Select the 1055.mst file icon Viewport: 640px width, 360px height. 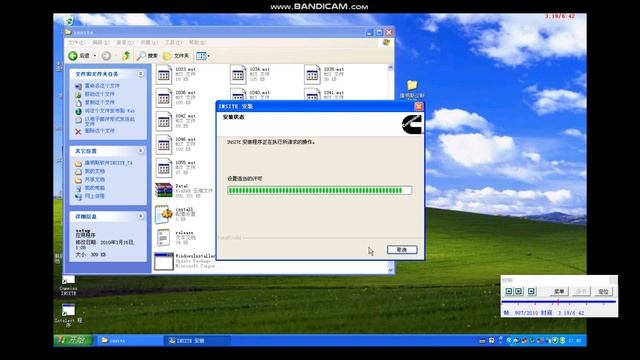164,168
